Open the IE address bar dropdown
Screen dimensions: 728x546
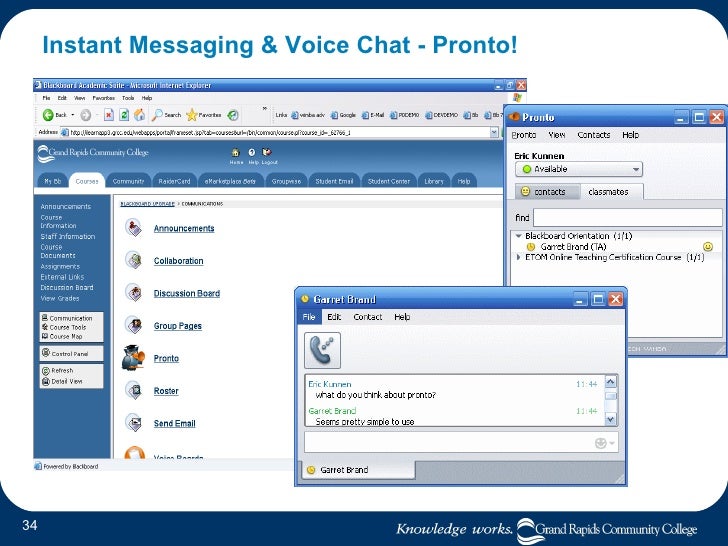click(494, 133)
